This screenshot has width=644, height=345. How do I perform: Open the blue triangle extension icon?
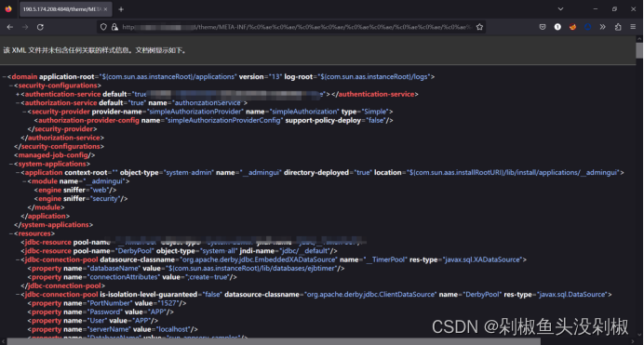tap(588, 27)
